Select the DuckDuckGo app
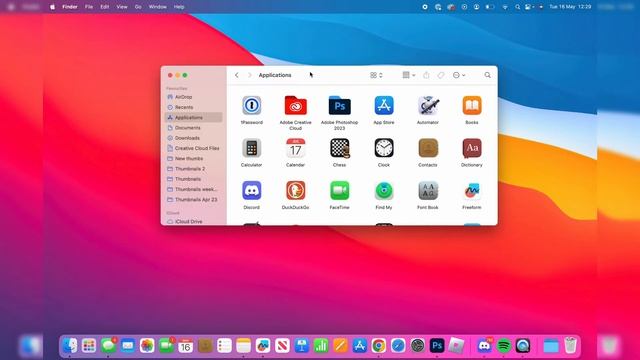 coord(296,190)
